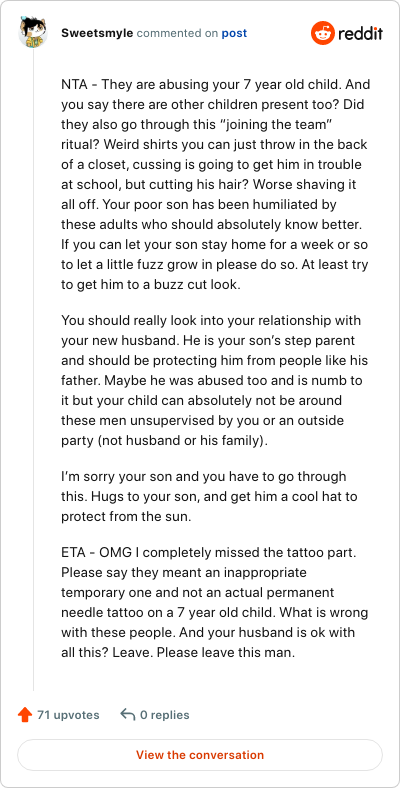Select the "71 upvotes" count
The height and width of the screenshot is (788, 400).
click(x=68, y=715)
